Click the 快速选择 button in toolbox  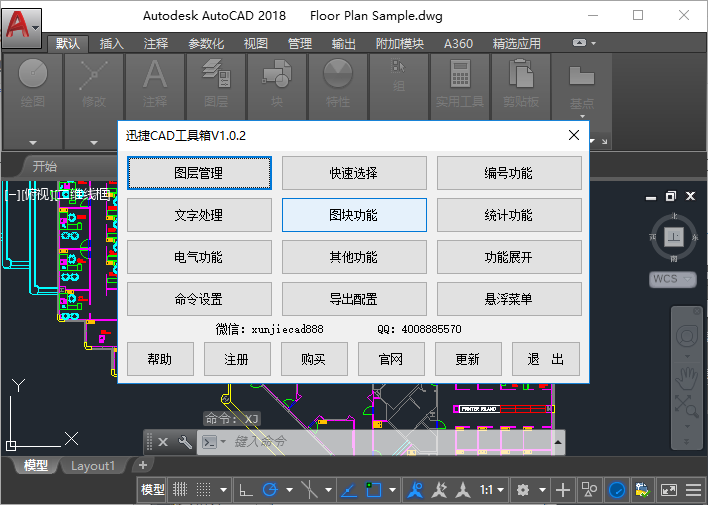tap(354, 173)
